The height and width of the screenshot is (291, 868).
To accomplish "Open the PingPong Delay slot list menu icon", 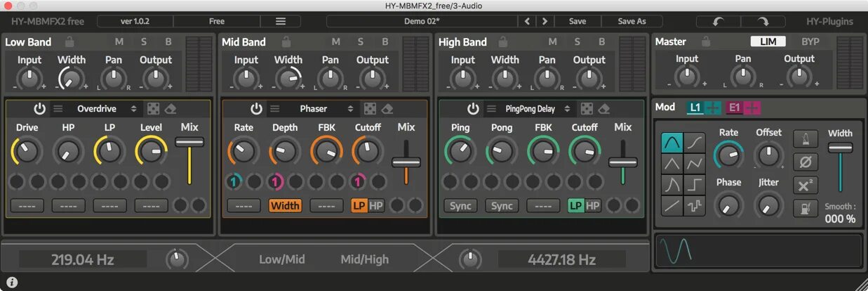I will pos(492,109).
